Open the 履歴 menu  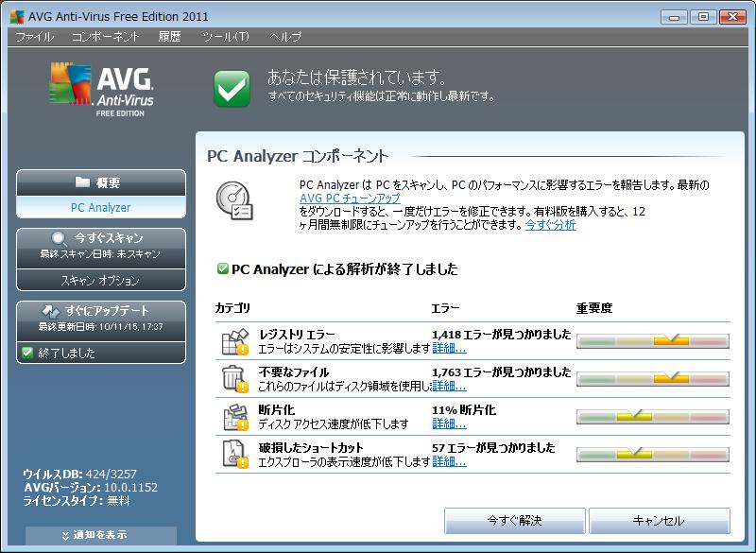coord(169,37)
